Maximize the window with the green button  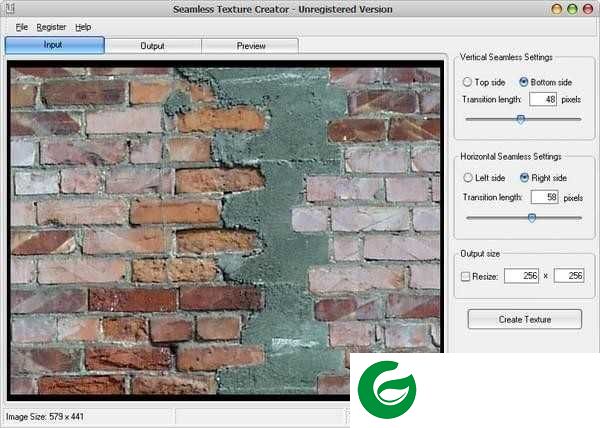click(572, 9)
